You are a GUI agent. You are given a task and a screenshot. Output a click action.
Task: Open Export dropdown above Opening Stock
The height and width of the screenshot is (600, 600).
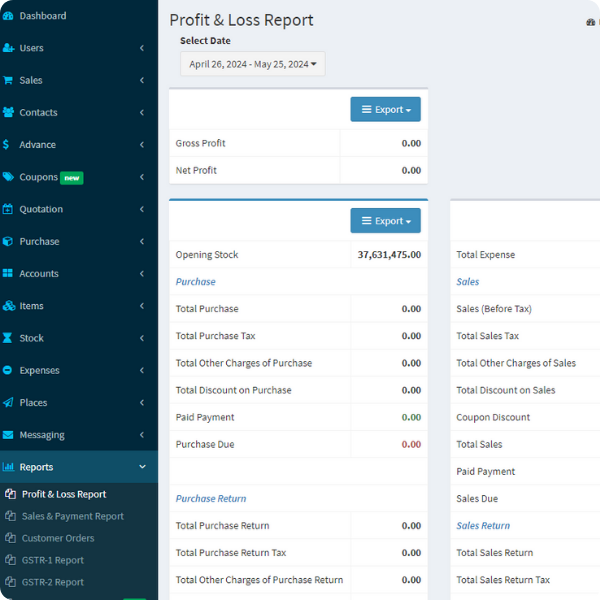[385, 221]
